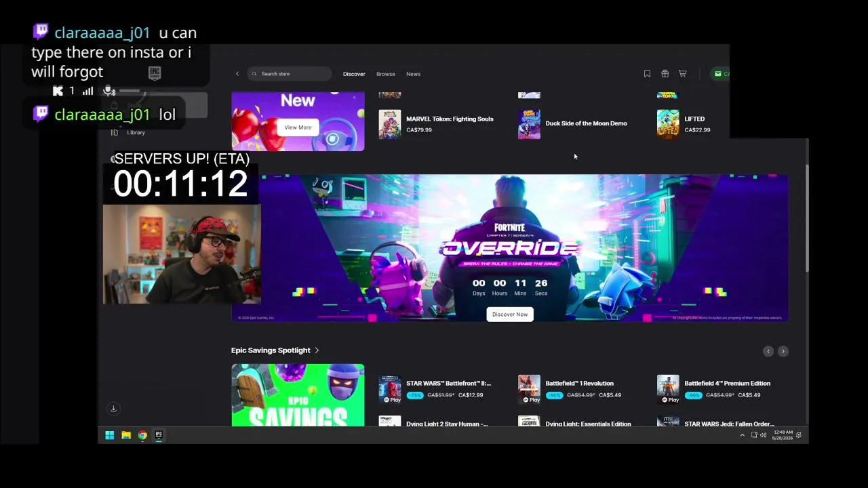This screenshot has width=868, height=488.
Task: Open the network icon in system tray
Action: tap(753, 435)
